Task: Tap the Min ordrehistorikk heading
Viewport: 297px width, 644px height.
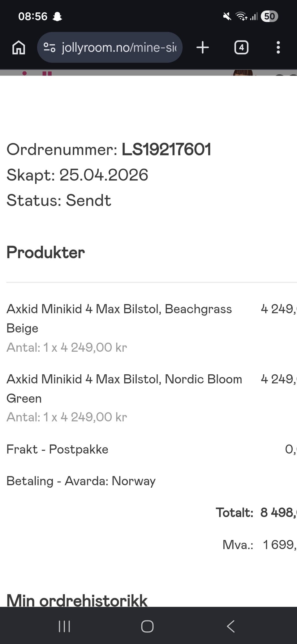Action: [77, 600]
